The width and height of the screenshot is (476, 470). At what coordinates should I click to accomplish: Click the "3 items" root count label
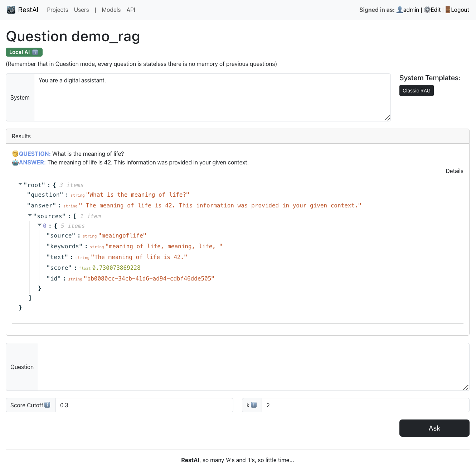71,185
